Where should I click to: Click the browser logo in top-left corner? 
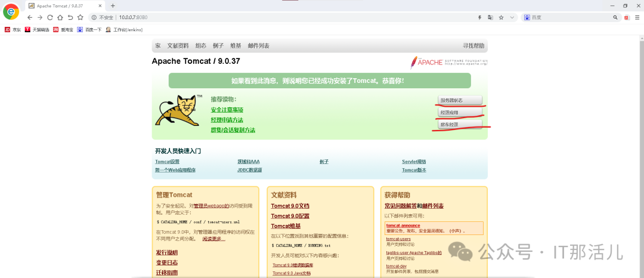[11, 11]
